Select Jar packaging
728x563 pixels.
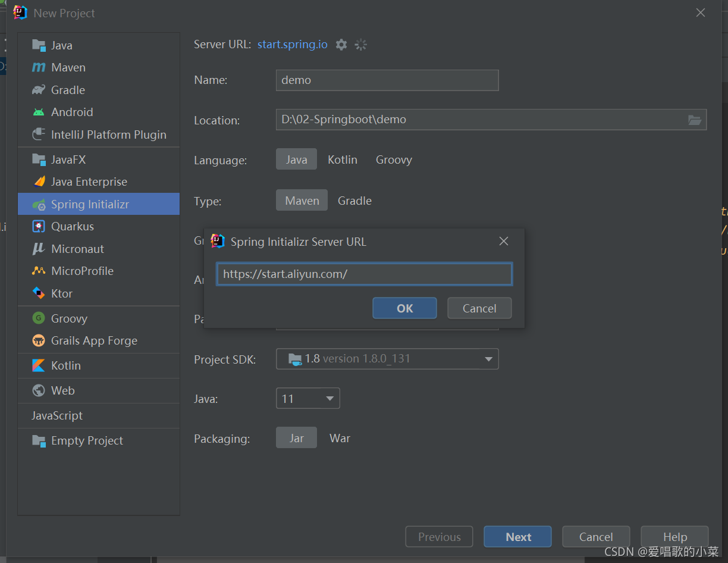click(x=296, y=438)
